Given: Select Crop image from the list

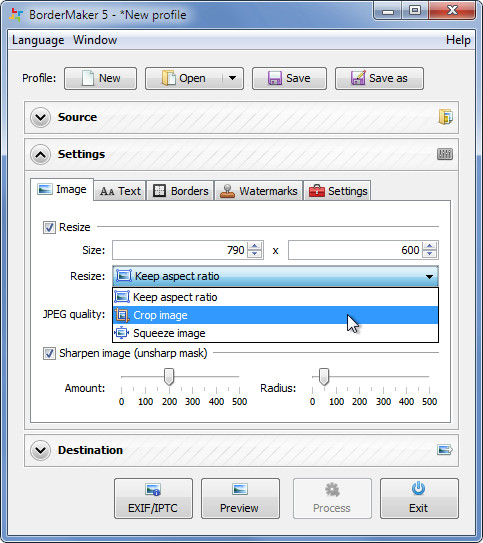Looking at the screenshot, I should click(x=276, y=315).
